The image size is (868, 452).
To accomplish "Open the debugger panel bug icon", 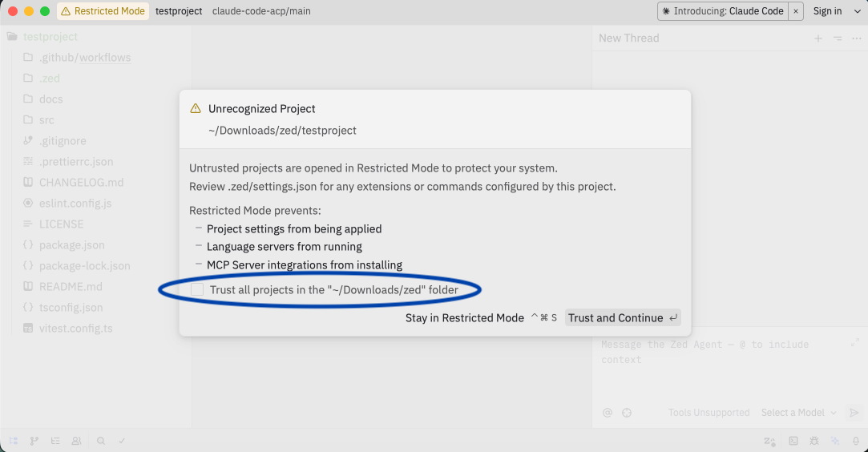I will click(x=814, y=441).
